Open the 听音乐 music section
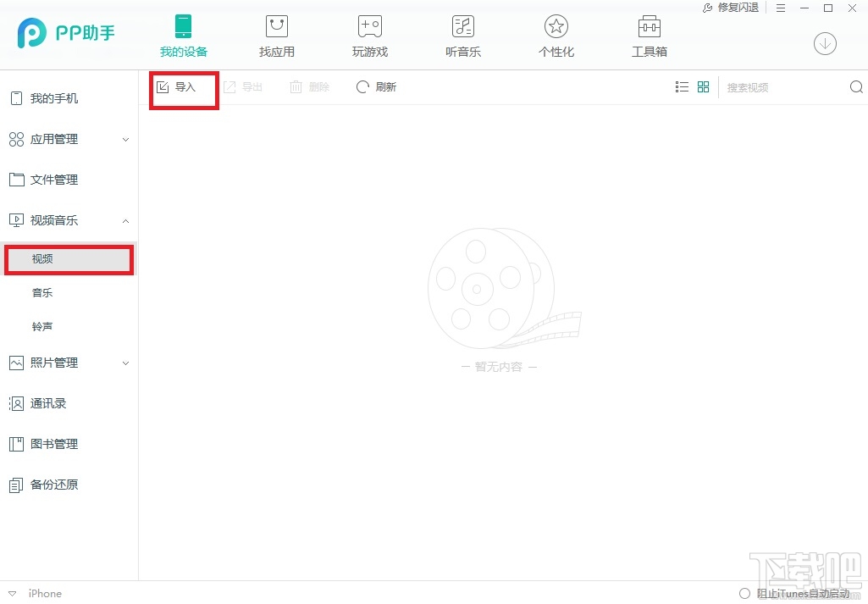The image size is (868, 604). tap(462, 34)
